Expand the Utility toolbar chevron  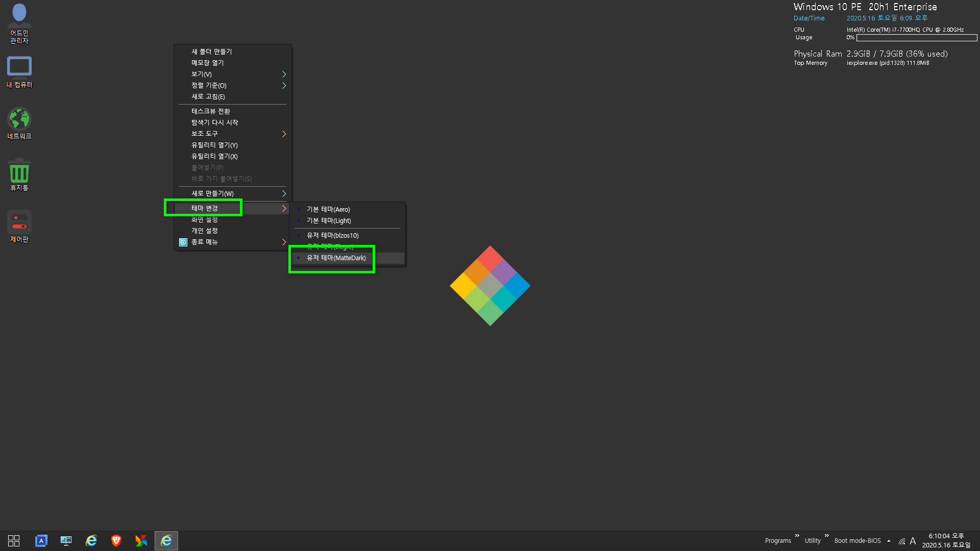826,536
